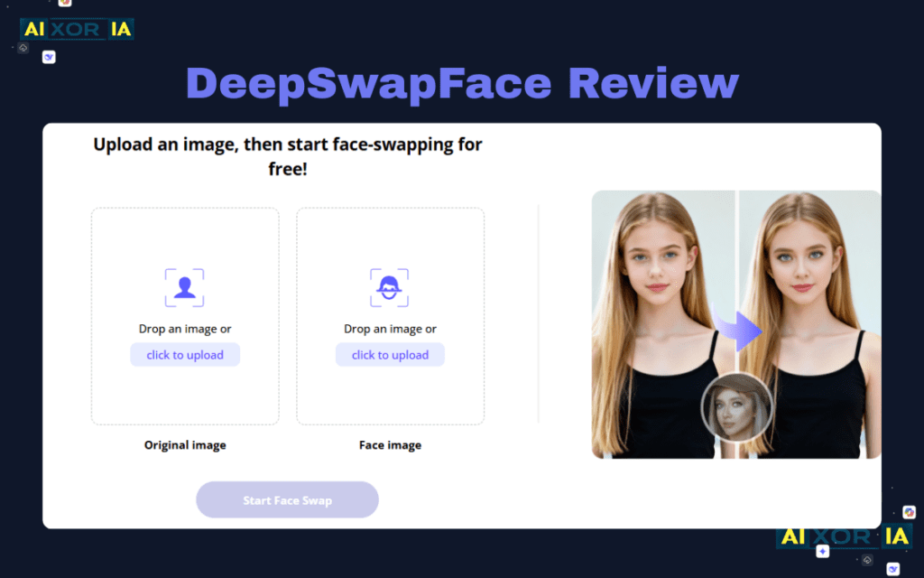Image resolution: width=924 pixels, height=578 pixels.
Task: Click the purple arrow between sample photos
Action: pos(744,331)
